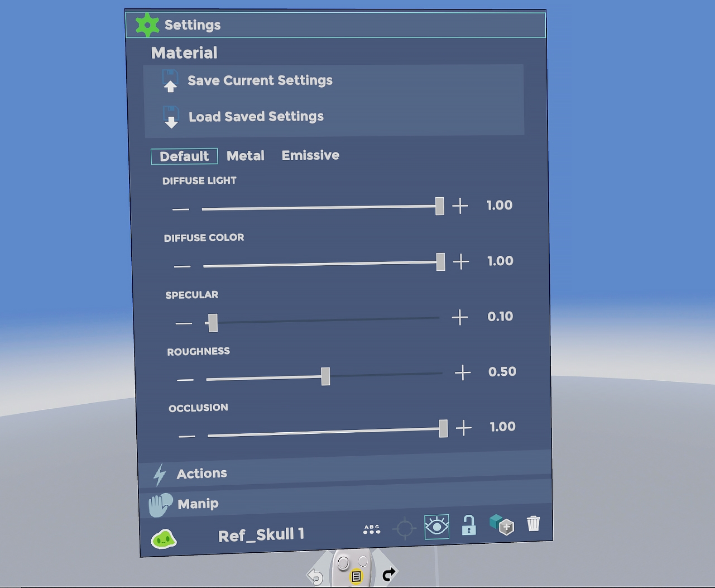Open the yellow menu button on the controller
The width and height of the screenshot is (715, 588).
click(356, 576)
